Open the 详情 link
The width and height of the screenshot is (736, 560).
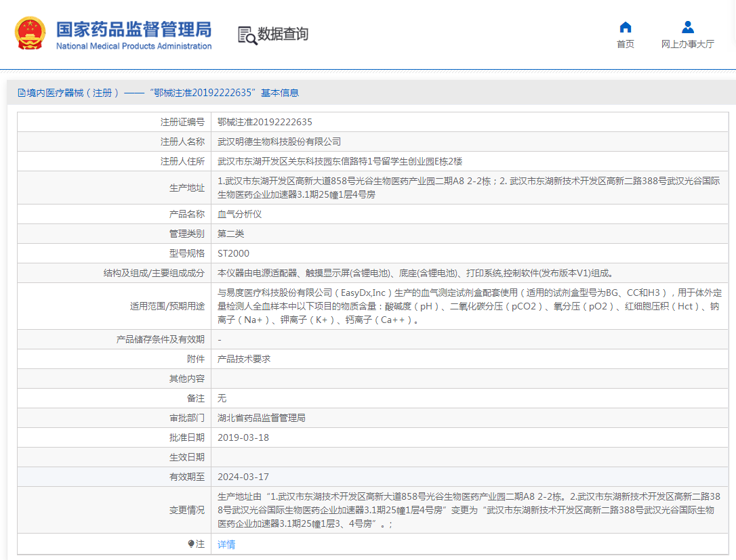(x=226, y=544)
